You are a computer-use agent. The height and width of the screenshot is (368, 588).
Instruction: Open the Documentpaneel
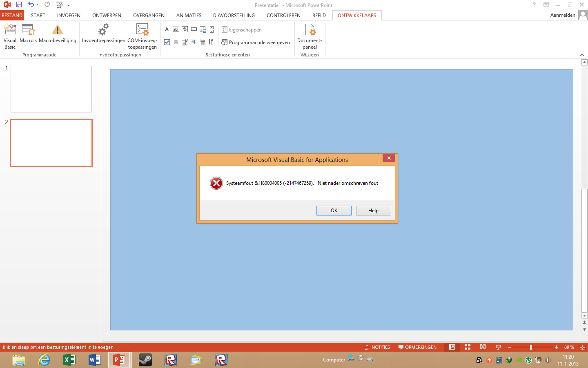click(x=310, y=36)
